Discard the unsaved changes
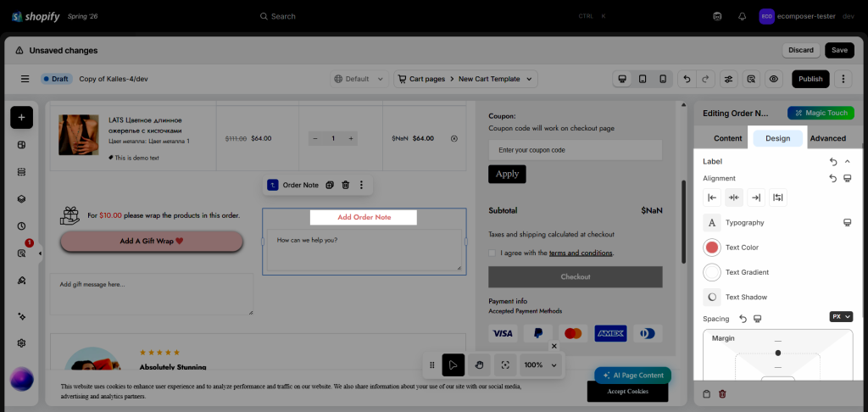The image size is (868, 412). pyautogui.click(x=801, y=50)
